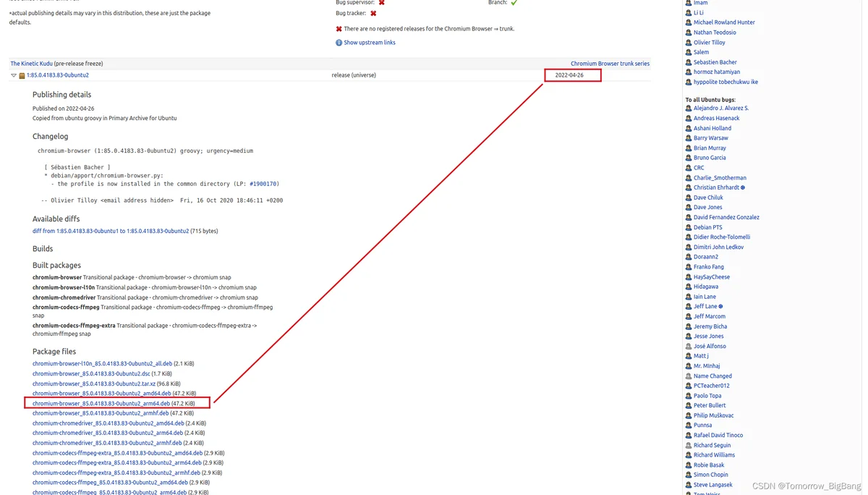Click the badge icon after Christian Ehrhardt

point(743,187)
